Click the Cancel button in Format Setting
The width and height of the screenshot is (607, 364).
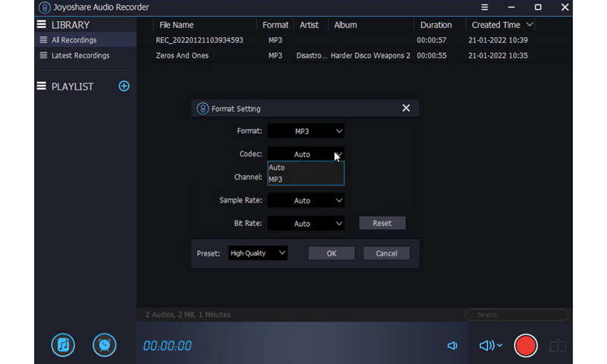pos(386,253)
